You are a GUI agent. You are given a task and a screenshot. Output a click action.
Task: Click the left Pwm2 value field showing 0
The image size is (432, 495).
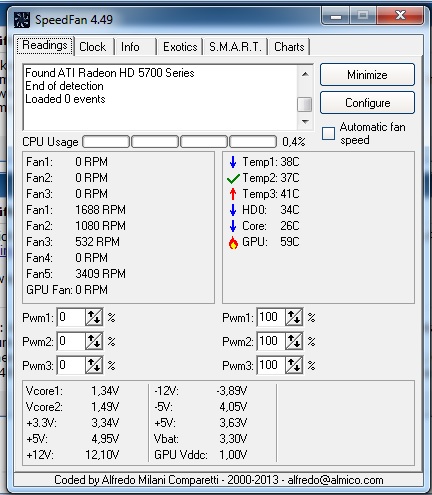tap(71, 341)
